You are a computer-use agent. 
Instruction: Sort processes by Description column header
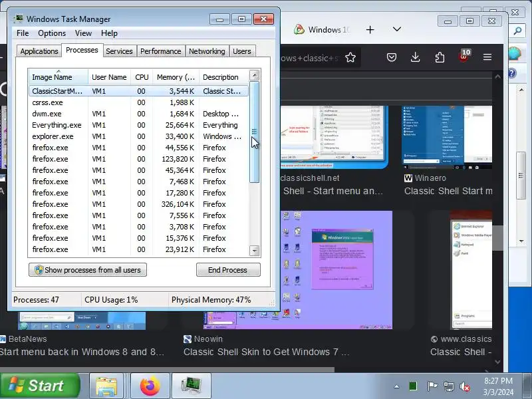pyautogui.click(x=224, y=77)
